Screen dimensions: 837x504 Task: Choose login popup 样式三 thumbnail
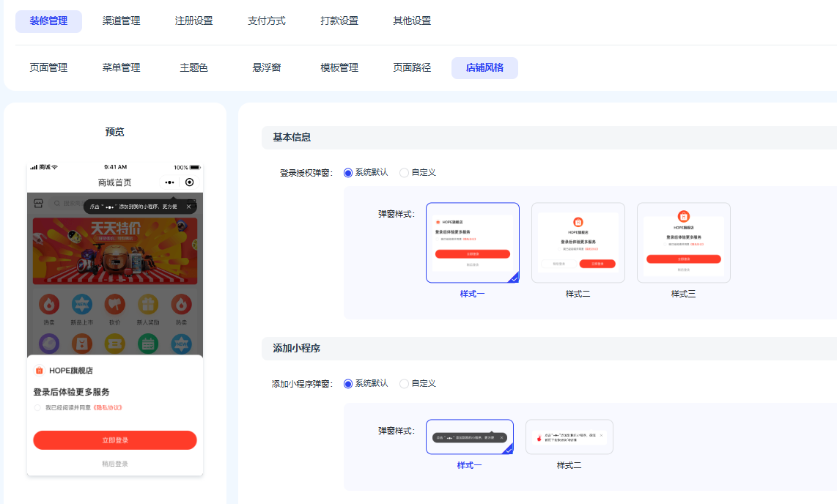tap(683, 242)
